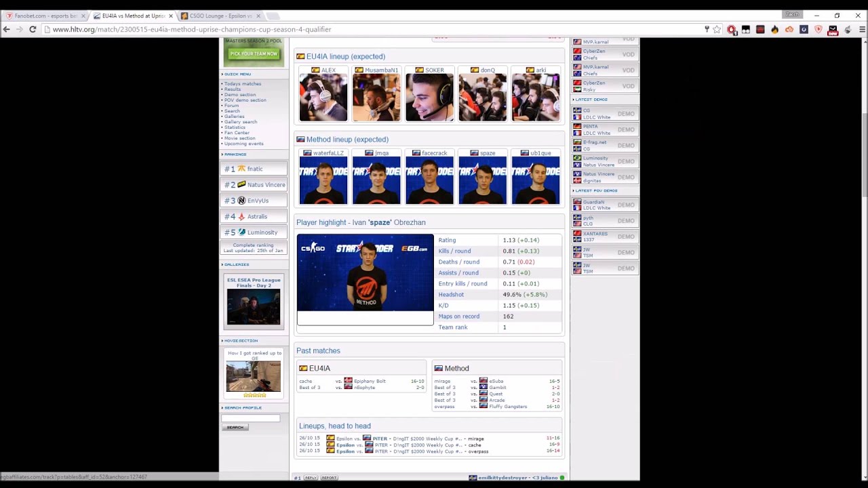Open ALEX player photo in EU4IA lineup

point(323,98)
